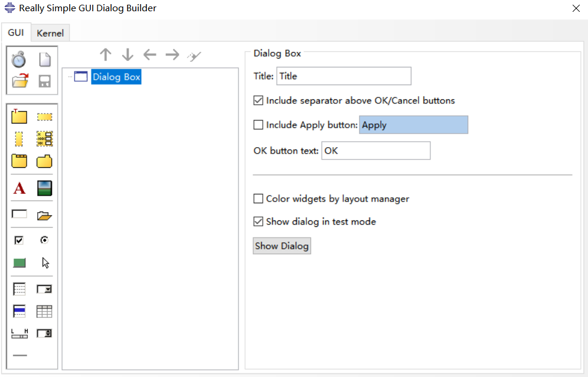Add the green color button widget
The width and height of the screenshot is (588, 377).
coord(19,263)
